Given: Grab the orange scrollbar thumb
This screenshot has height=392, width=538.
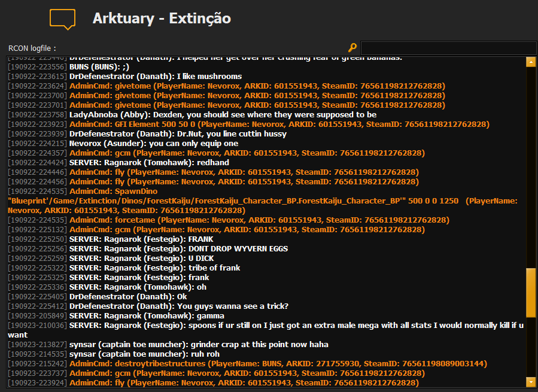Looking at the screenshot, I should (x=530, y=292).
